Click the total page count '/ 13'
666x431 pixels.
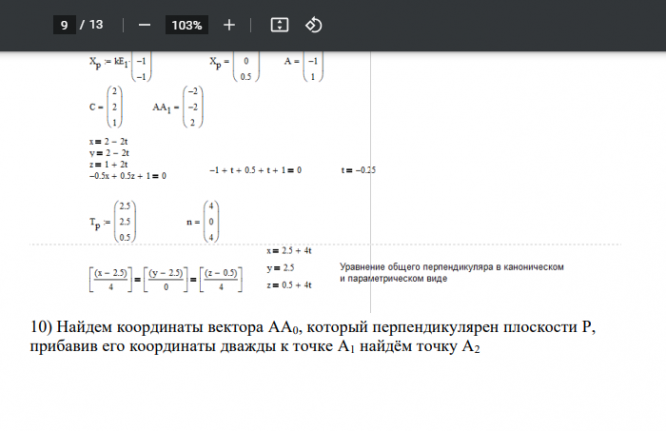point(92,25)
